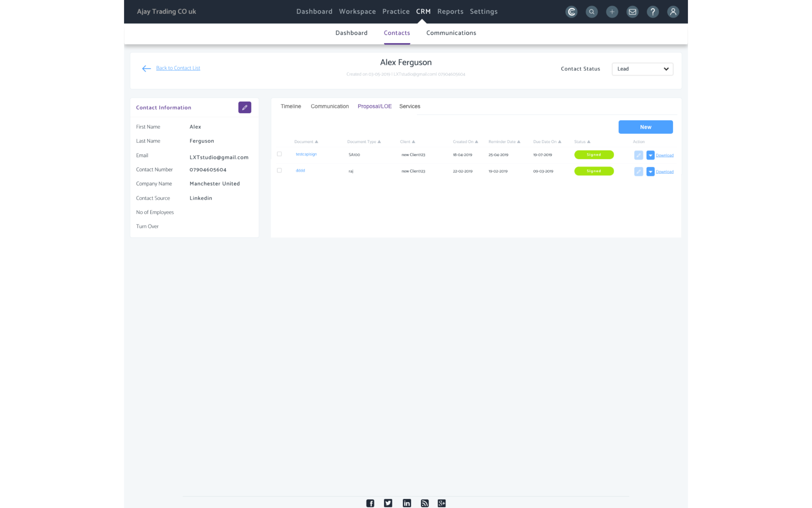Open the Reports top menu
The height and width of the screenshot is (508, 812).
pyautogui.click(x=450, y=11)
